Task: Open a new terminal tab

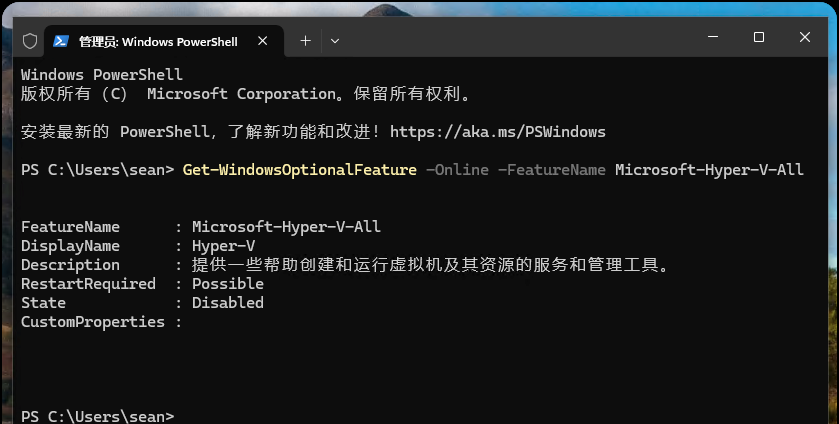Action: pyautogui.click(x=305, y=41)
